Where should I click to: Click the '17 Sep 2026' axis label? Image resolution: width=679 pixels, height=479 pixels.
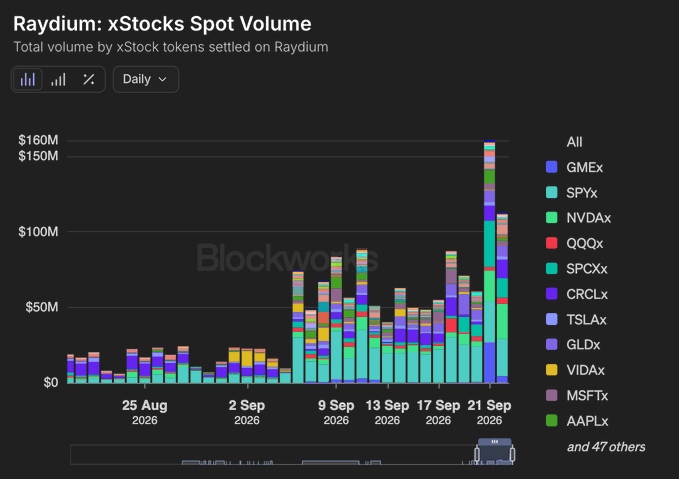(x=438, y=412)
